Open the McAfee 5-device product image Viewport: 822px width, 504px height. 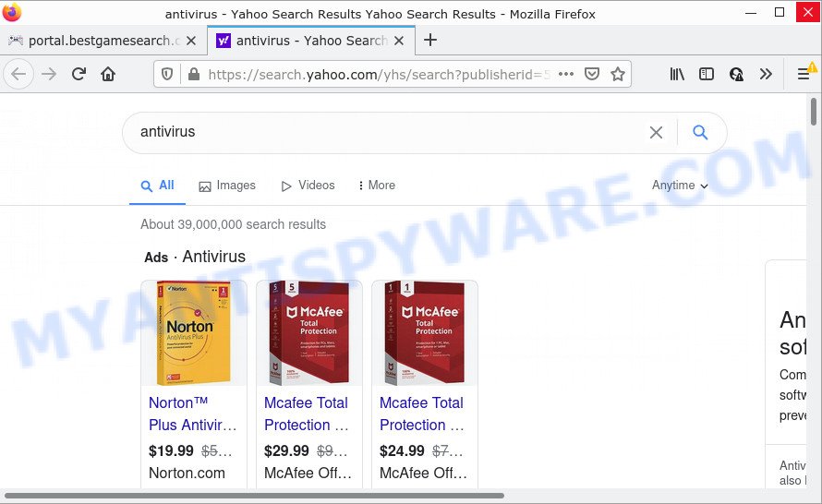click(x=308, y=333)
